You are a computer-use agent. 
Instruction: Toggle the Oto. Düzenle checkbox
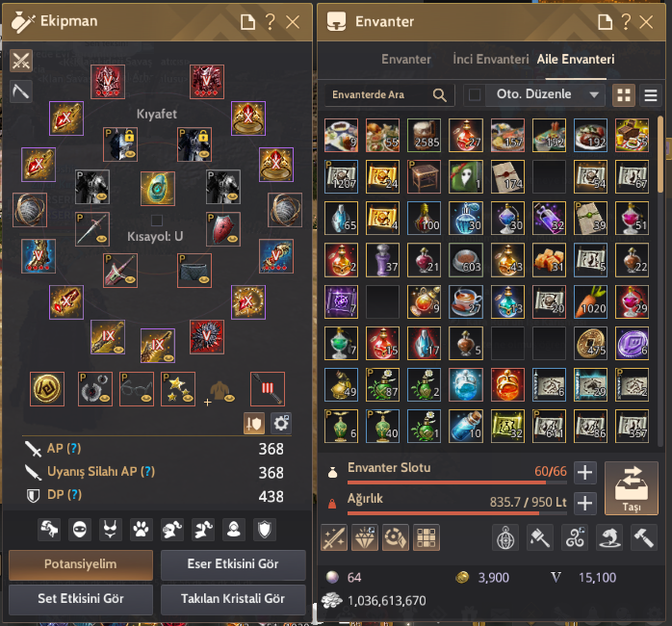coord(475,94)
